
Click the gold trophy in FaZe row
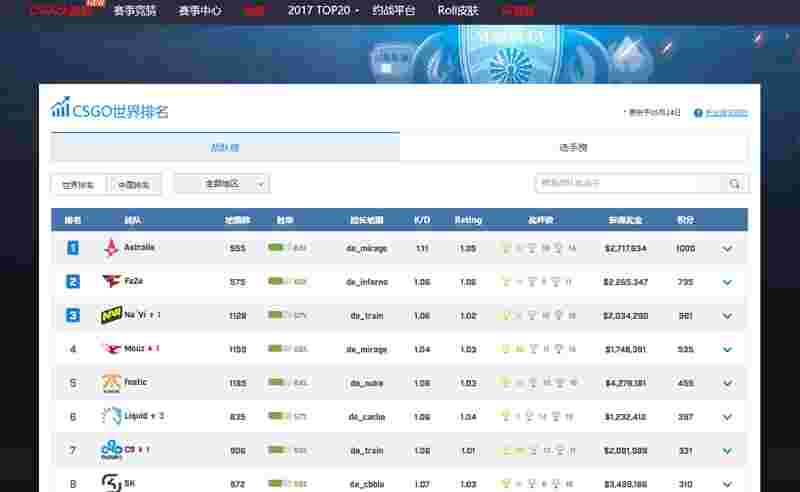506,282
